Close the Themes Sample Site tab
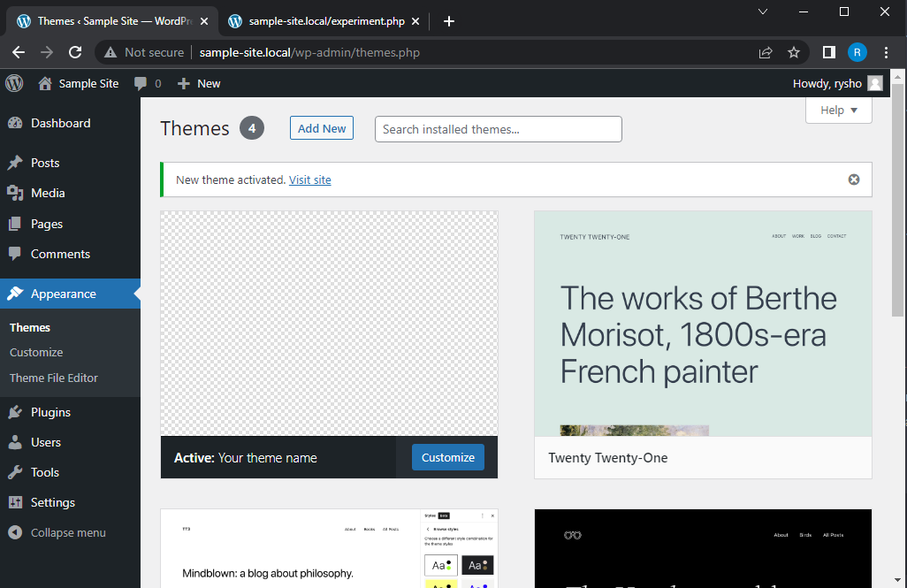 click(x=204, y=21)
